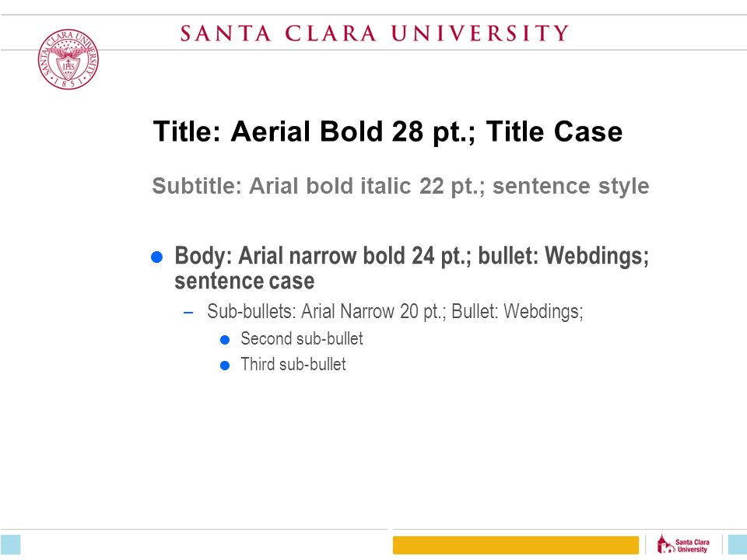Click the Third sub-bullet text

(x=293, y=364)
